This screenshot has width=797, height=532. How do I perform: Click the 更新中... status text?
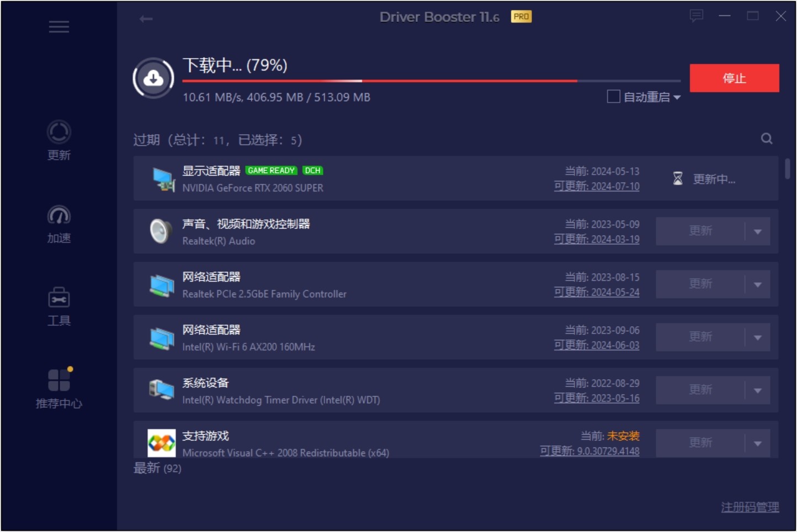(714, 179)
